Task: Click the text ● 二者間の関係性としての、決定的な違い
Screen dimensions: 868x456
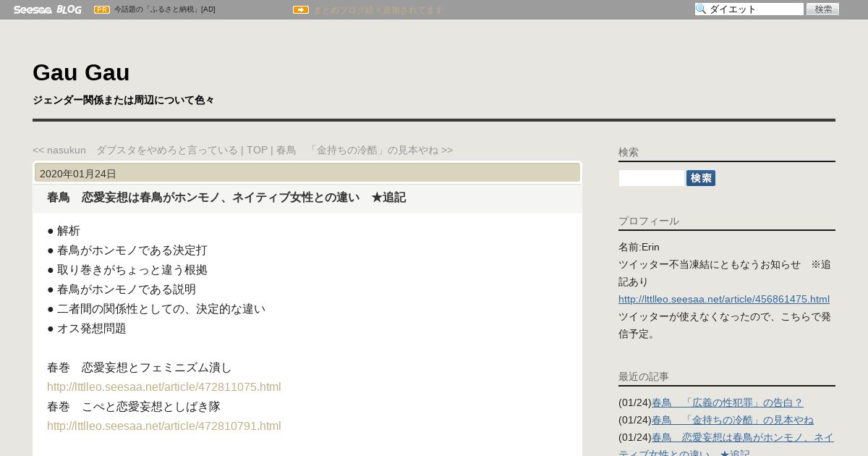Action: 156,309
